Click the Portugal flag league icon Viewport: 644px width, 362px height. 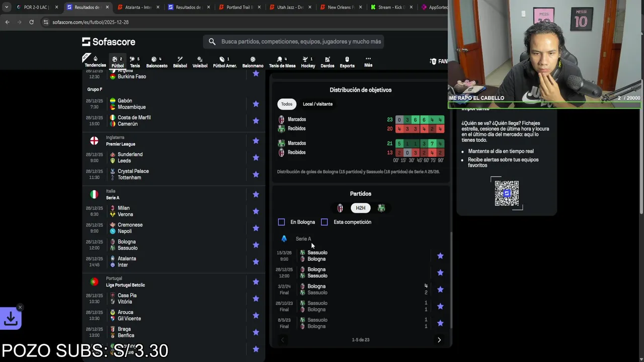pos(94,282)
